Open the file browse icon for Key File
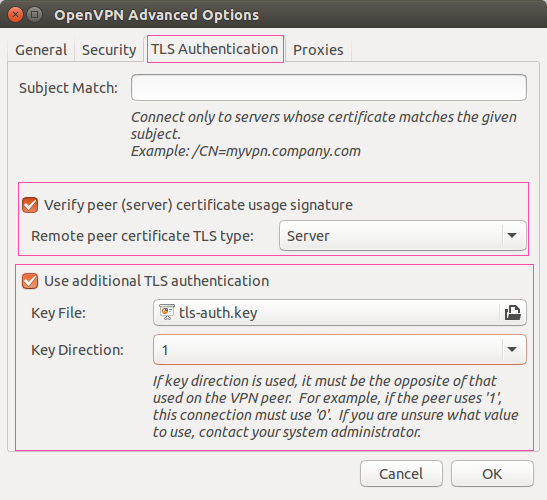Screen dimensions: 547x500 click(x=512, y=313)
